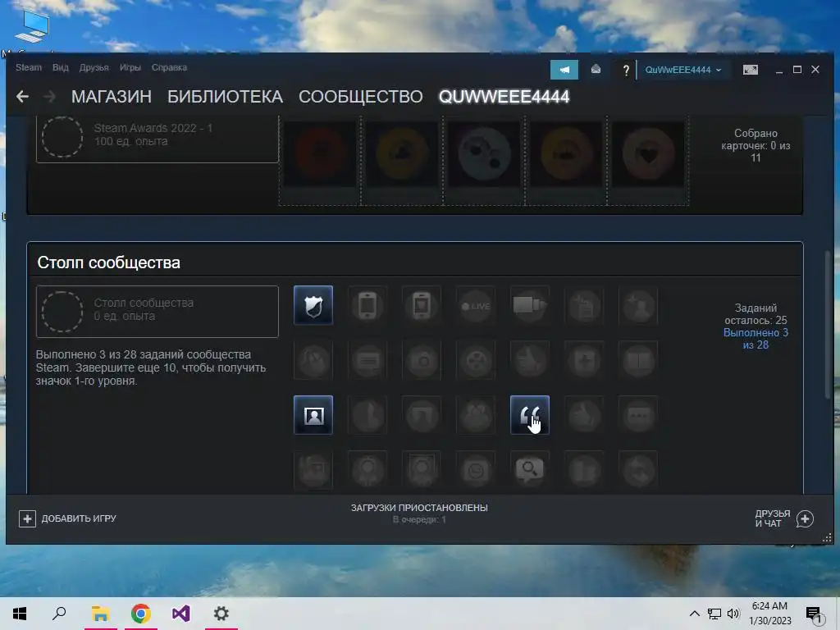This screenshot has width=840, height=630.
Task: Open ЗАГРУЗКИ ПРИОСТАНОВЛЕНЫ downloads status
Action: pos(419,507)
